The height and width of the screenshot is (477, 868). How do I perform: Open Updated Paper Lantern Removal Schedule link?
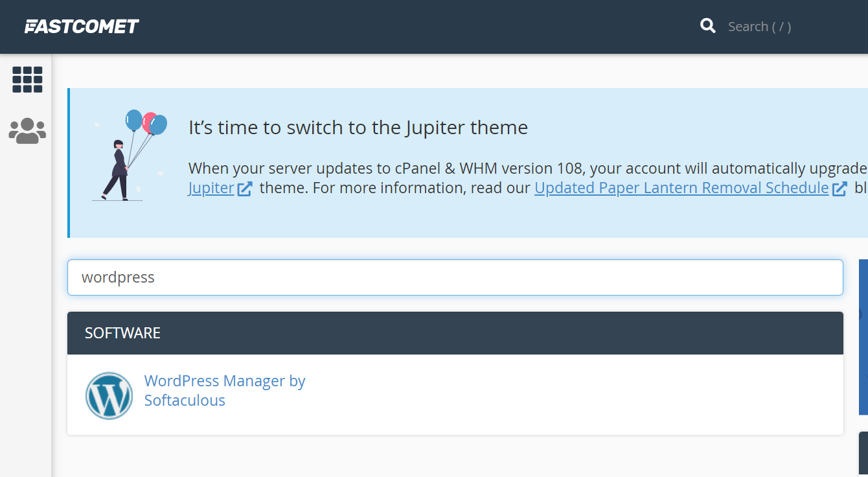[x=681, y=188]
